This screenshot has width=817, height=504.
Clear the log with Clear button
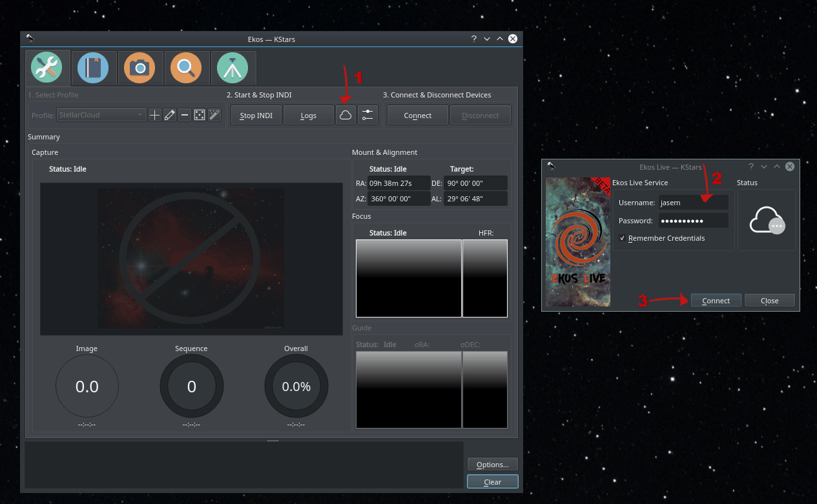[x=493, y=481]
